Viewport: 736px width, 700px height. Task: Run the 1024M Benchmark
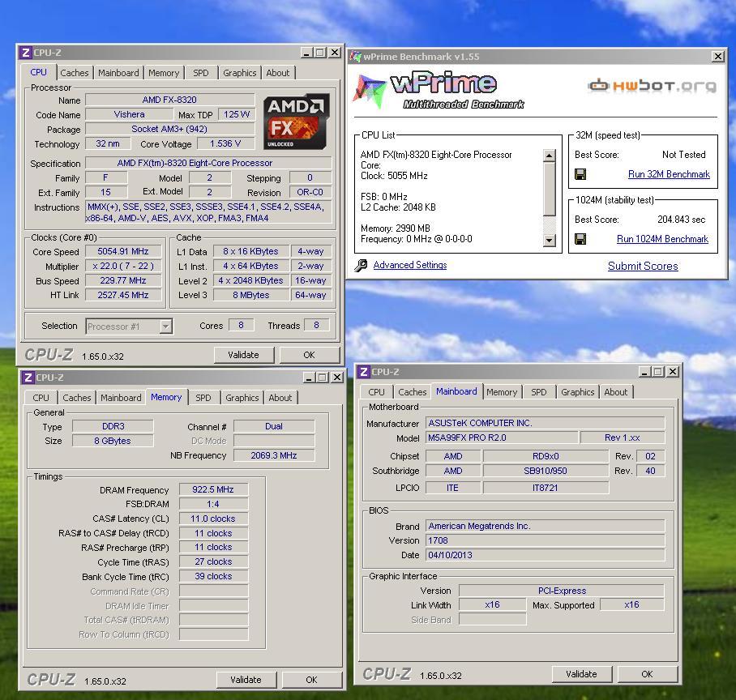[x=662, y=239]
